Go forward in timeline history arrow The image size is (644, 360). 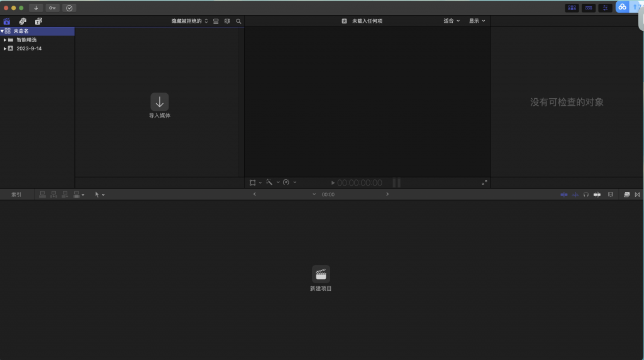point(387,194)
